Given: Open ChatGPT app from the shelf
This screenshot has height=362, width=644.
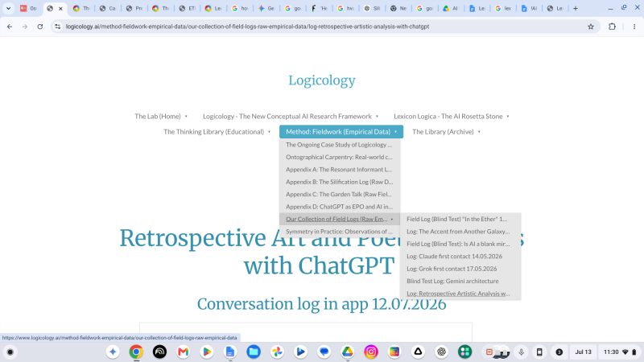Looking at the screenshot, I should 441,352.
